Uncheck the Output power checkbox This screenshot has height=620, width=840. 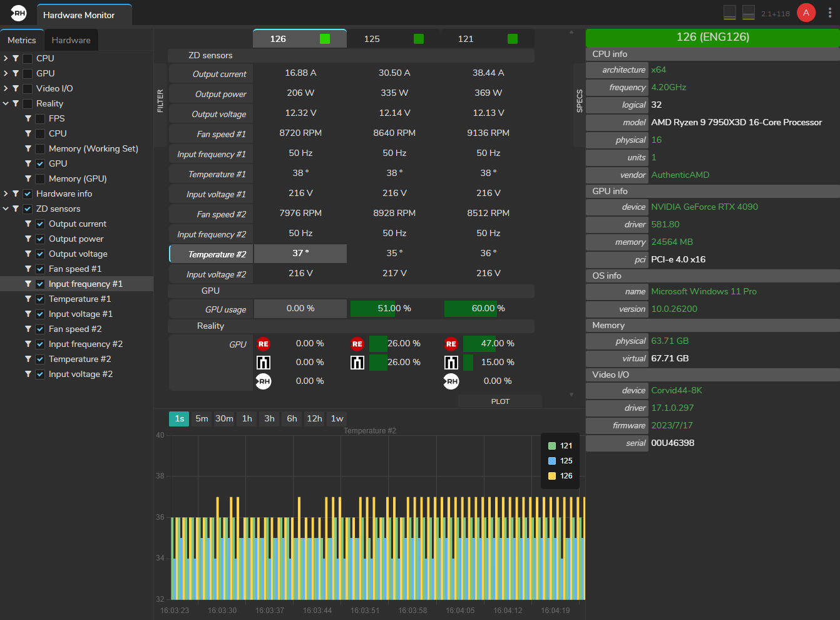tap(40, 239)
